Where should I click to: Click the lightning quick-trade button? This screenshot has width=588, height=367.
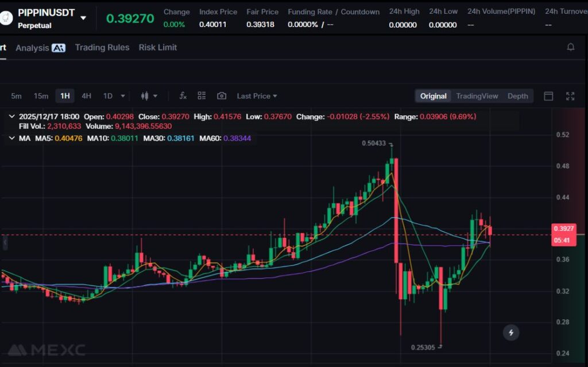(510, 332)
